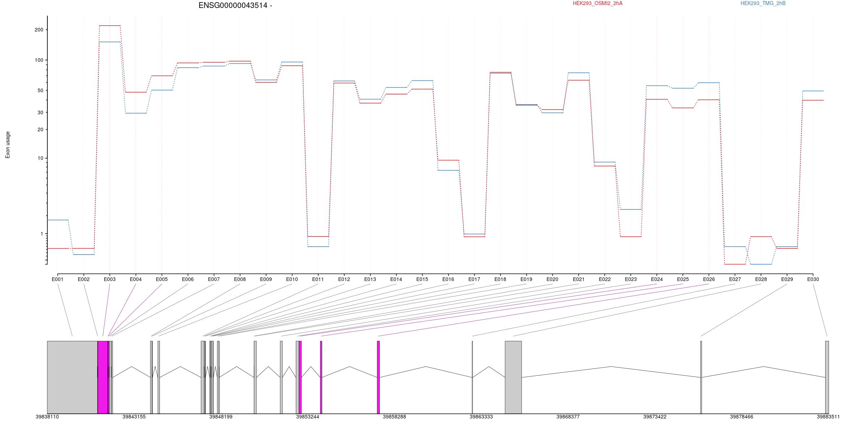
Task: Click genomic coordinate 39878466
Action: (741, 417)
